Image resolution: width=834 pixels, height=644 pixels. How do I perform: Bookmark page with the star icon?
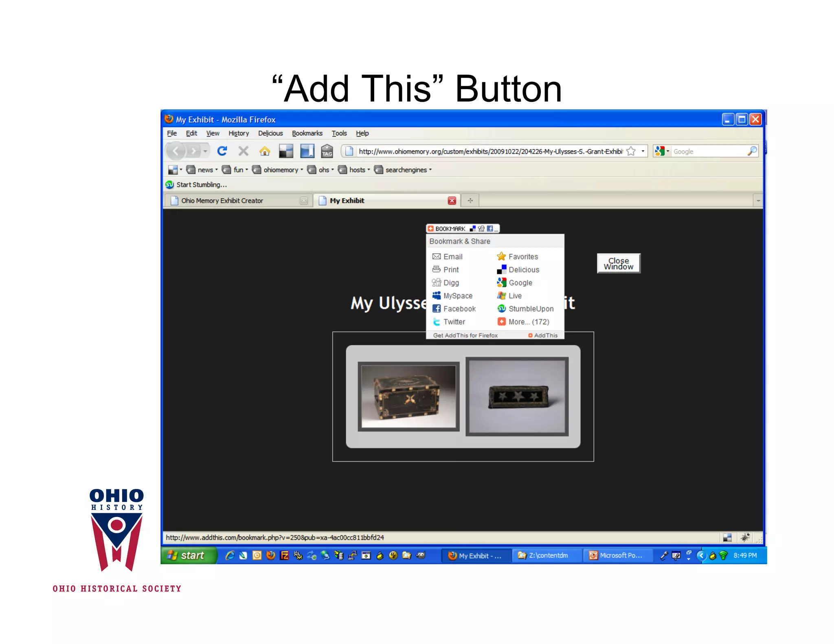tap(631, 151)
